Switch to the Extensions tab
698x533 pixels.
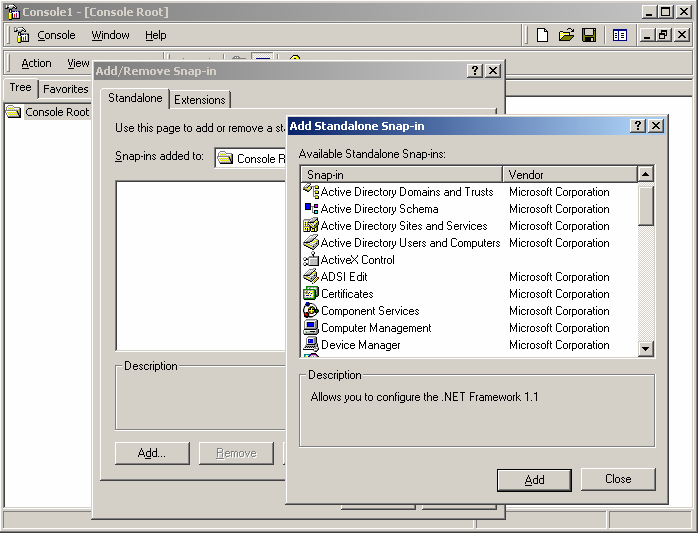199,100
